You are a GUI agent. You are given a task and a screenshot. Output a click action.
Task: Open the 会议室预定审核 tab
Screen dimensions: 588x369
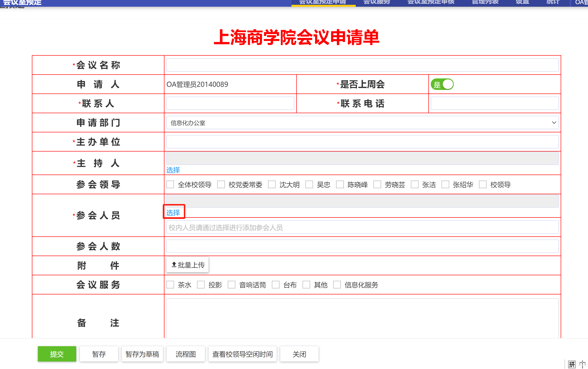431,2
